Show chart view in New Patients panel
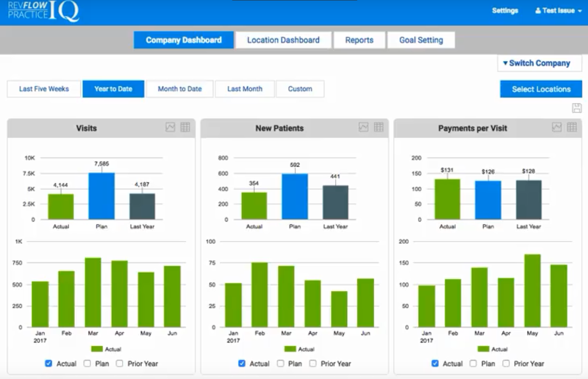The width and height of the screenshot is (588, 379). pos(364,127)
